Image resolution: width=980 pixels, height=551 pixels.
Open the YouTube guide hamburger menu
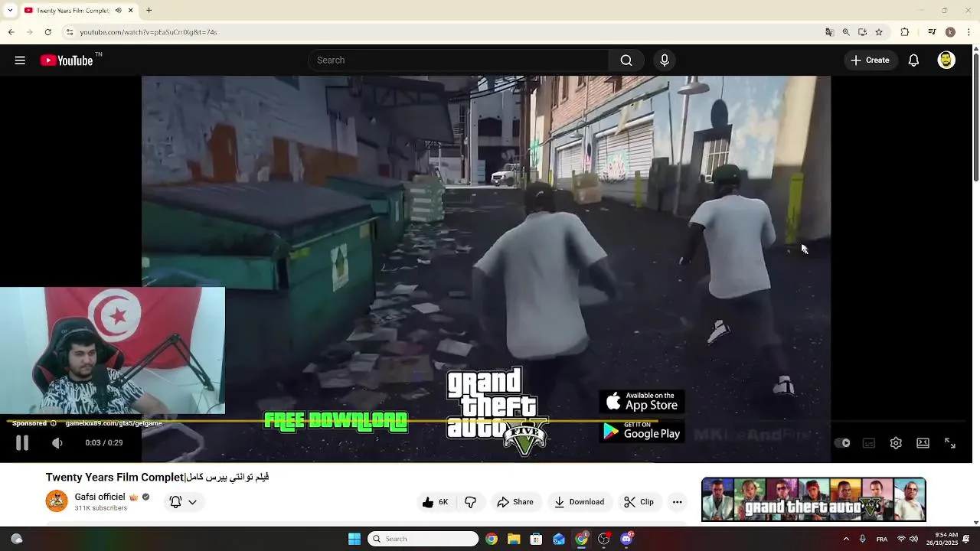[x=20, y=60]
